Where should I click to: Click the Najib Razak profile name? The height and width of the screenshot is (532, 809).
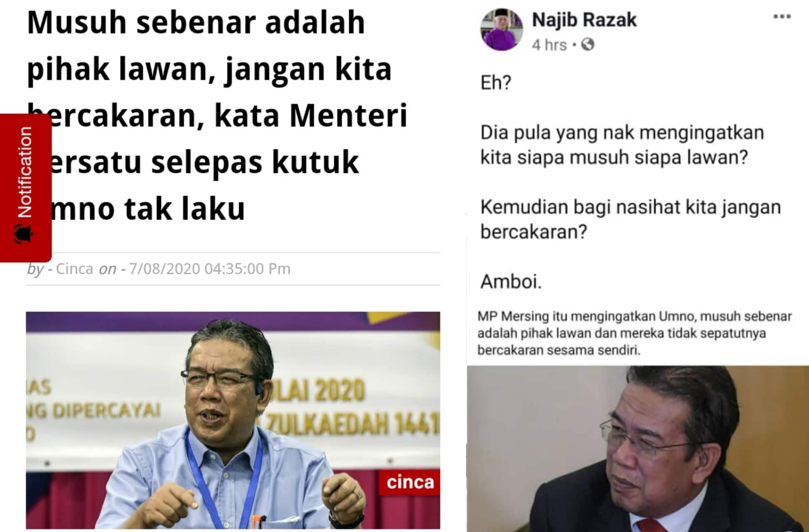(x=584, y=20)
